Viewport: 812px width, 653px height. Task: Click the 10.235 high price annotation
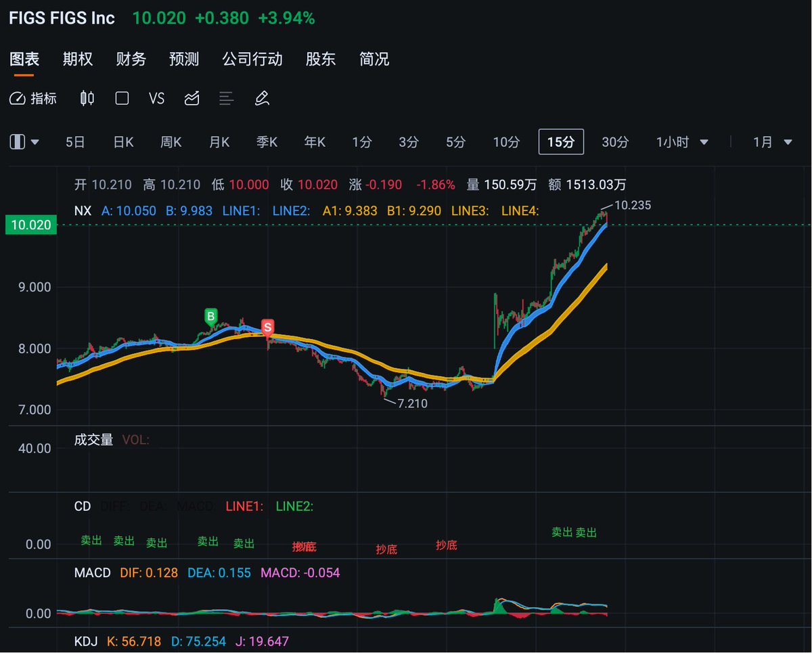(x=633, y=205)
